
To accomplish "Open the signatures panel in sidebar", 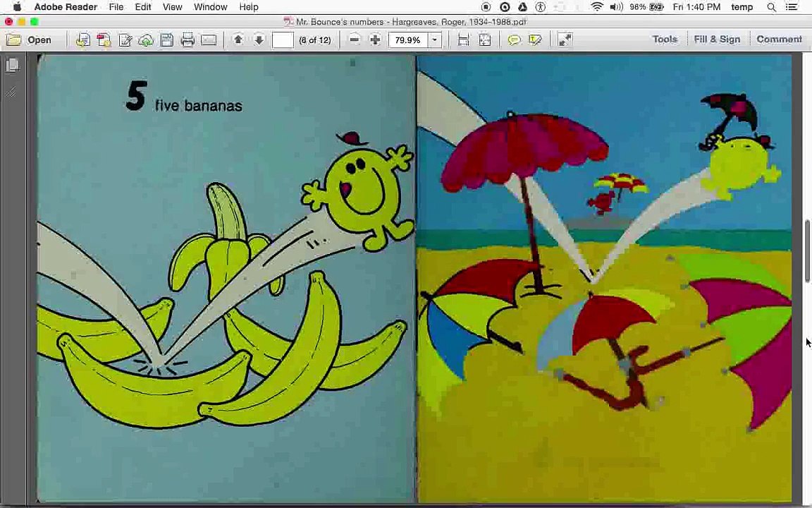I will 11,92.
